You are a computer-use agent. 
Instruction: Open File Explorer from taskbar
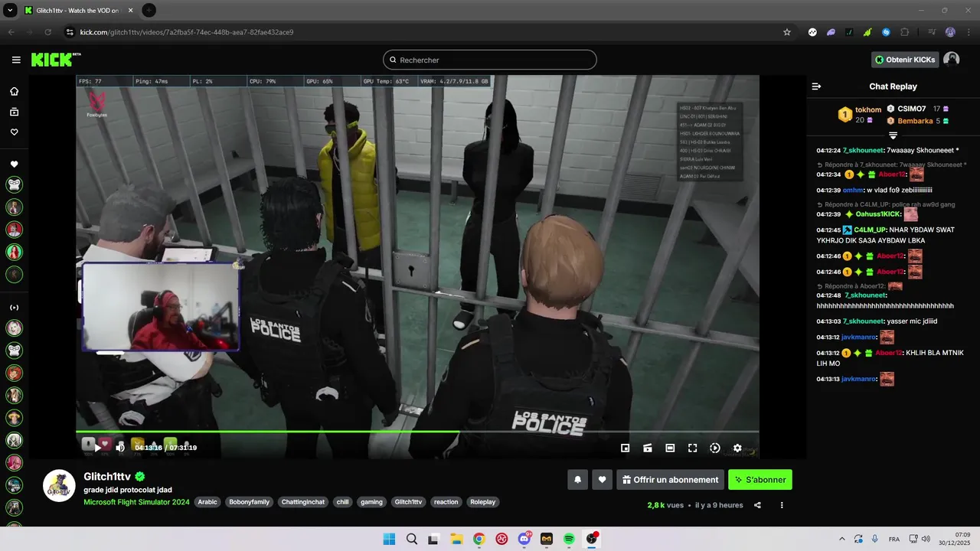(x=456, y=539)
